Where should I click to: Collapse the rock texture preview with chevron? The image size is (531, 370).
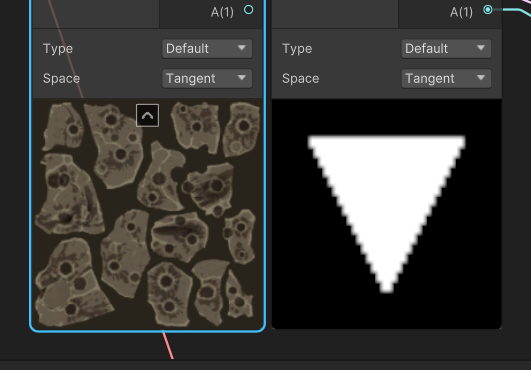[147, 115]
